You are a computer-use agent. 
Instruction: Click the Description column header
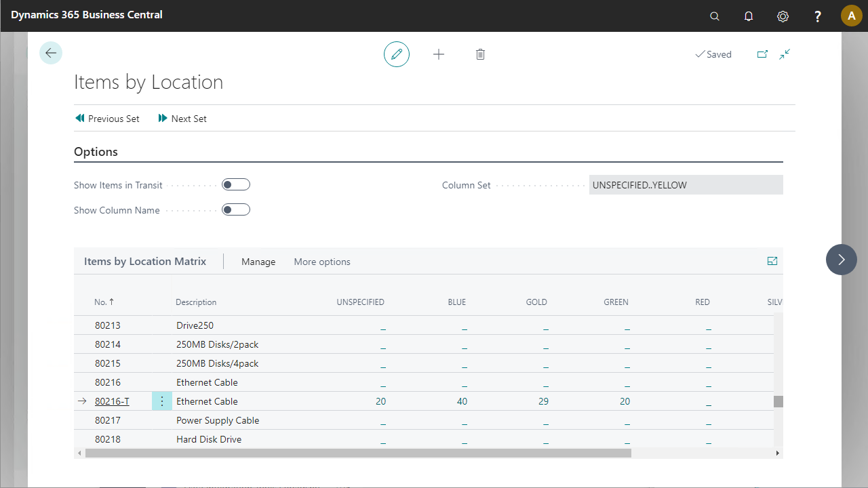pyautogui.click(x=196, y=302)
